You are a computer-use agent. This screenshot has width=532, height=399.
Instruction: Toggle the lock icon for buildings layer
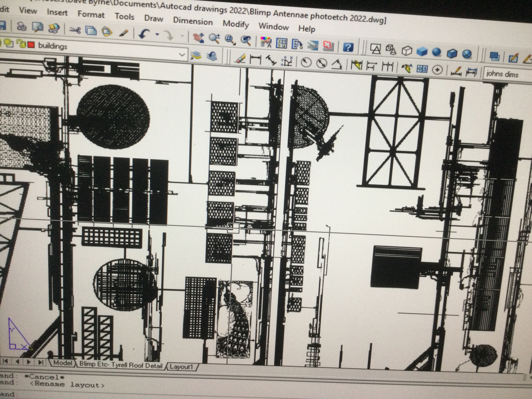(x=21, y=44)
